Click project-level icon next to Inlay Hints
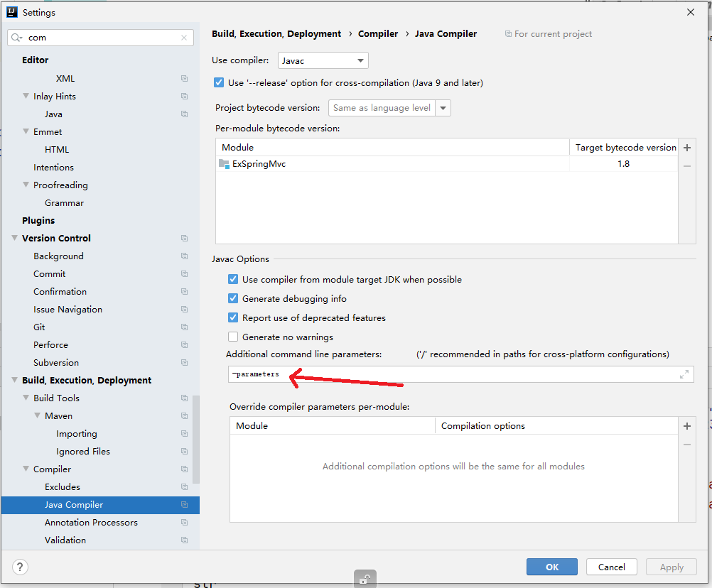 [x=184, y=96]
